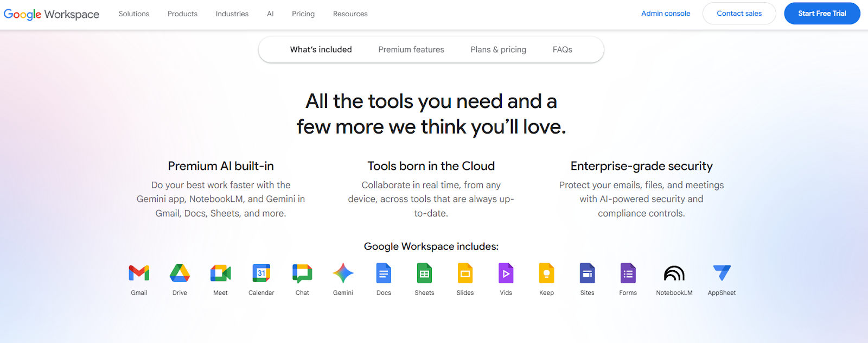This screenshot has height=343, width=868.
Task: Click the Contact sales button
Action: tap(739, 14)
